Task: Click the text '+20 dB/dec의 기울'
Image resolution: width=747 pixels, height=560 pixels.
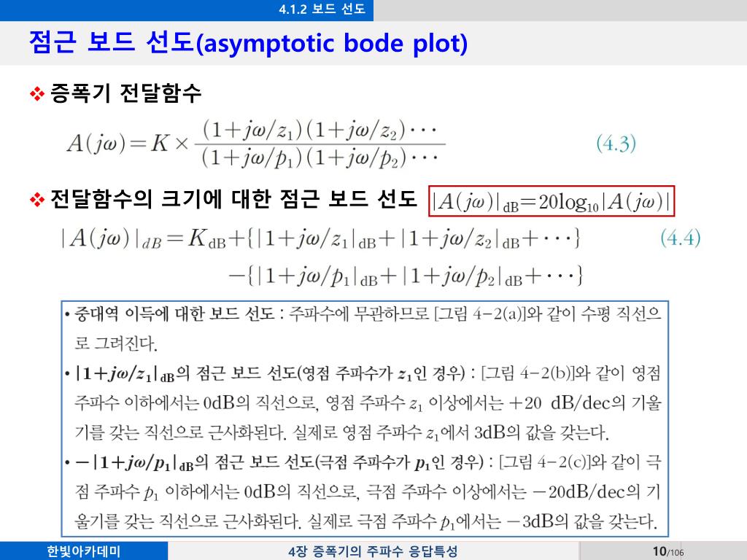Action: [x=585, y=403]
